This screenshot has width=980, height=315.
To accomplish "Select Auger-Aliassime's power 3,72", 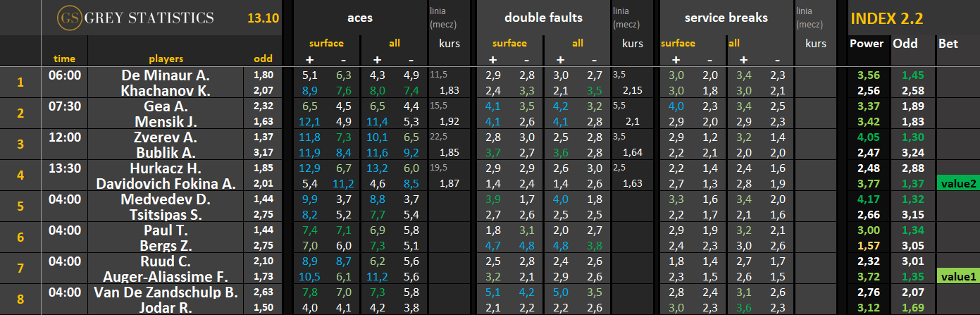I will coord(866,276).
